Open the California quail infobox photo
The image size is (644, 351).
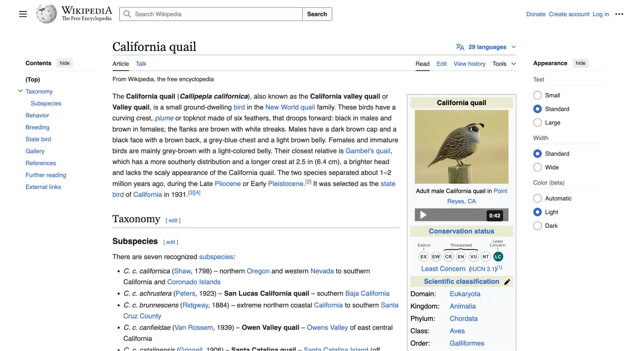(x=461, y=147)
